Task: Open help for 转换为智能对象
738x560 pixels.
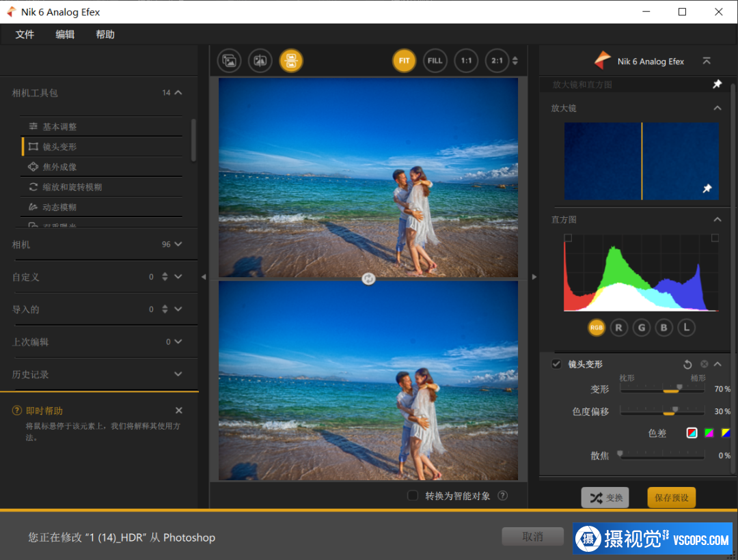Action: pos(503,496)
